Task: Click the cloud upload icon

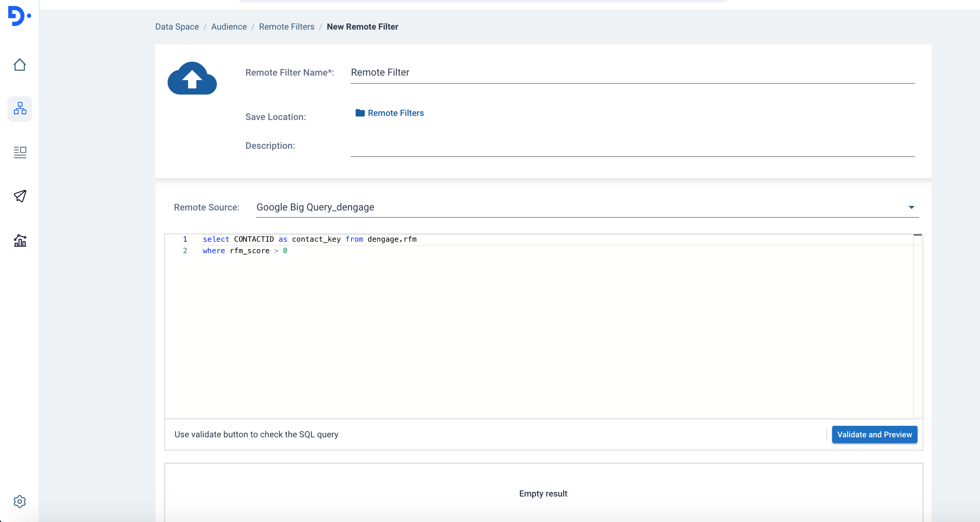Action: pos(192,78)
